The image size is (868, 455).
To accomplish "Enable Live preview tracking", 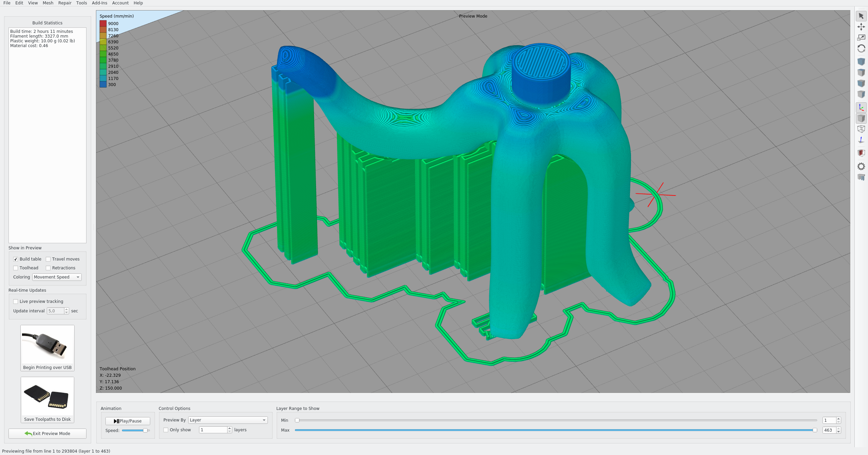I will click(16, 302).
